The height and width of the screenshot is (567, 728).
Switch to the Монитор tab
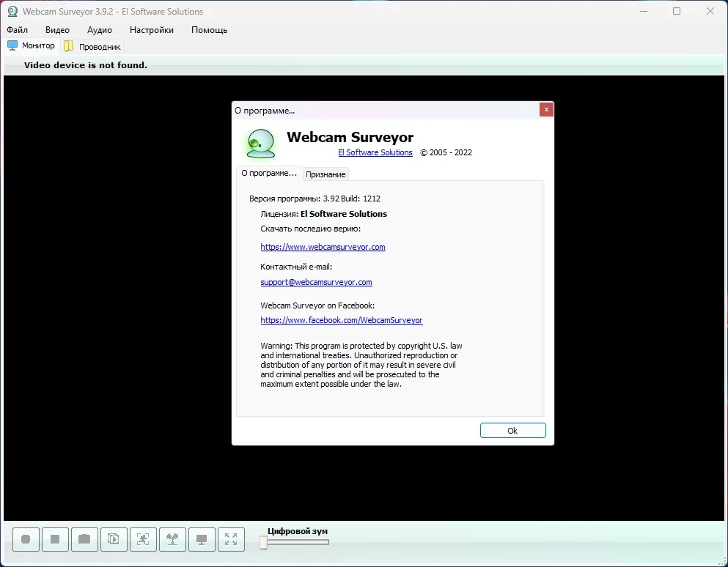32,45
